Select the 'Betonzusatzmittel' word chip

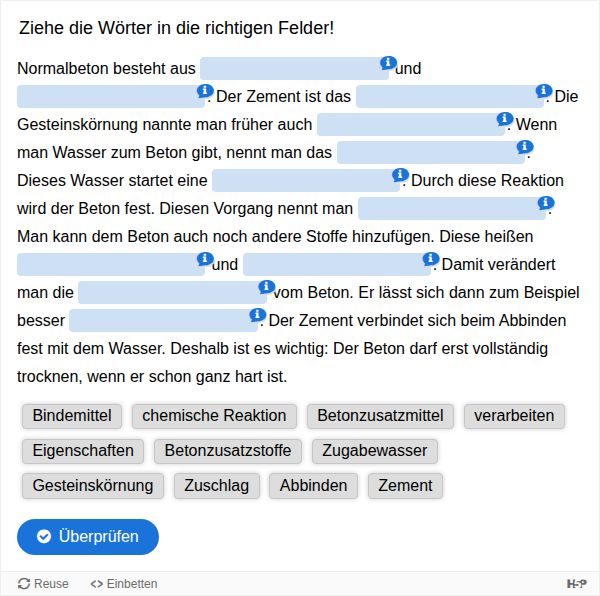point(380,416)
